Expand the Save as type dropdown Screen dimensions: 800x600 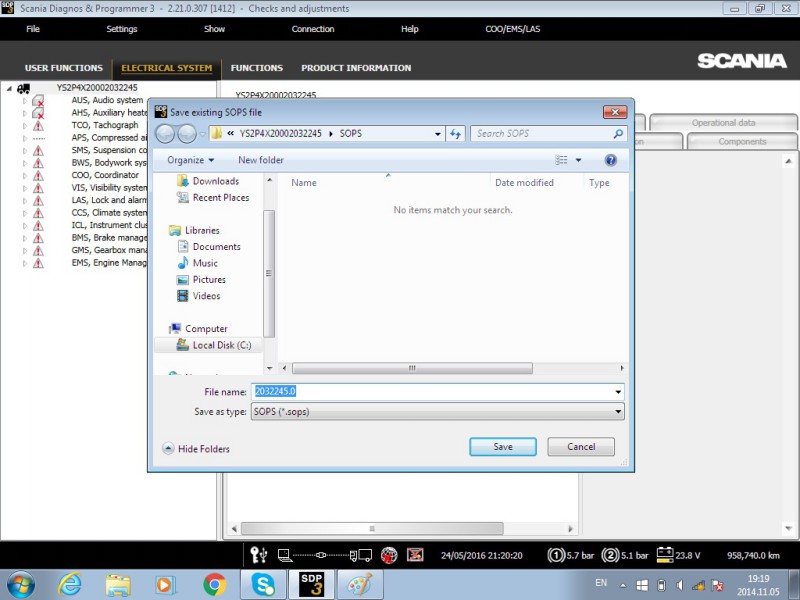point(618,412)
